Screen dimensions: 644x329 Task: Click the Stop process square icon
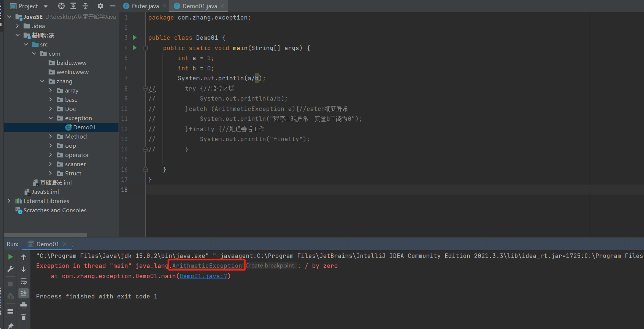pyautogui.click(x=10, y=284)
